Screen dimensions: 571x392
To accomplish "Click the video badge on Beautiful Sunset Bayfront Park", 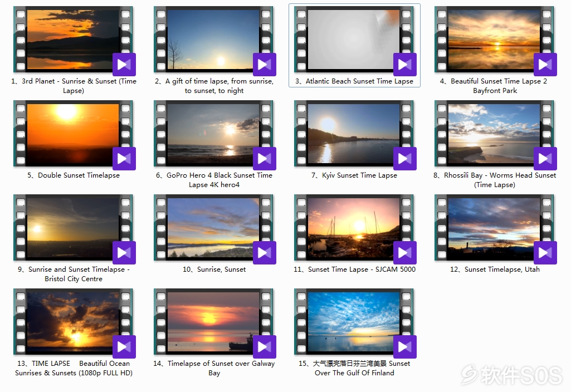I will point(545,65).
